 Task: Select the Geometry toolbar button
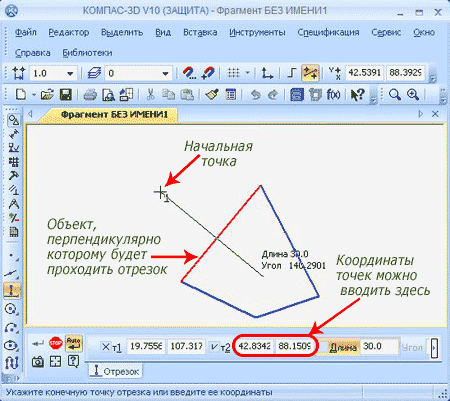pyautogui.click(x=13, y=120)
